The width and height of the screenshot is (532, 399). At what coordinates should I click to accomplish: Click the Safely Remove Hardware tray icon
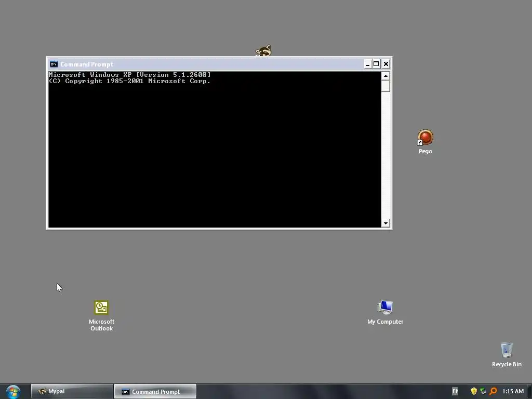tap(483, 391)
